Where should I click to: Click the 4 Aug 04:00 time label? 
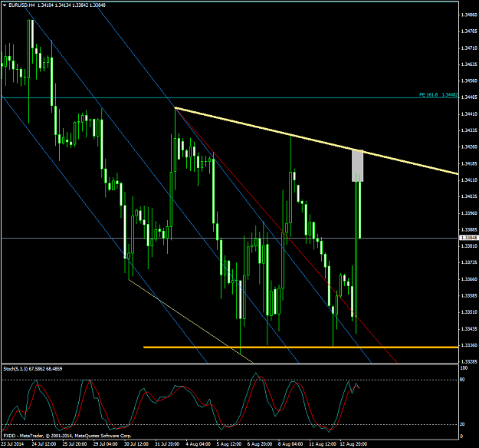tap(198, 443)
